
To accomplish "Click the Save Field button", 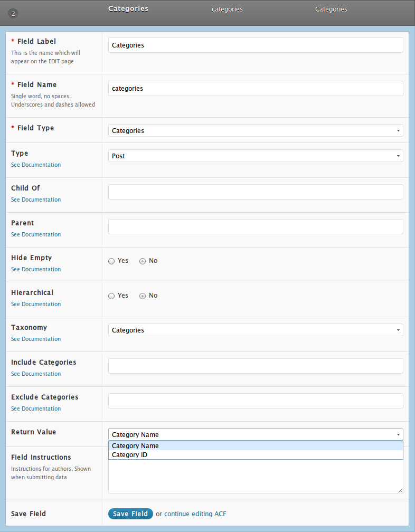I will (130, 514).
